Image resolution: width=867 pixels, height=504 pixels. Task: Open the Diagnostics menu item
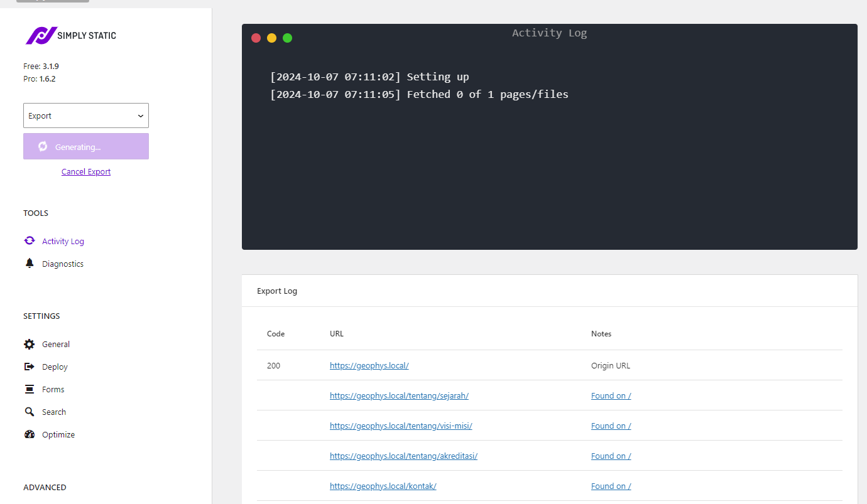(x=63, y=264)
